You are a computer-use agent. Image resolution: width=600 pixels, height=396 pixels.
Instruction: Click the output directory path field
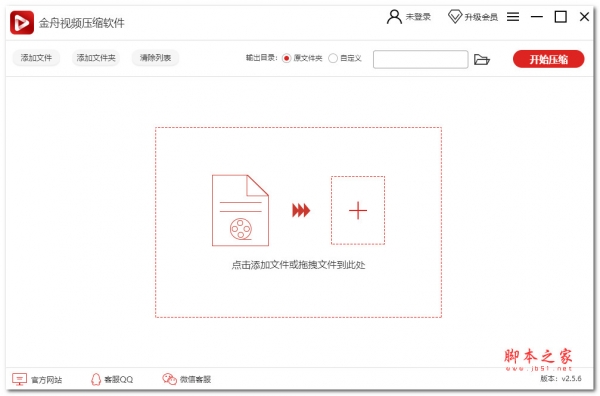[x=421, y=59]
